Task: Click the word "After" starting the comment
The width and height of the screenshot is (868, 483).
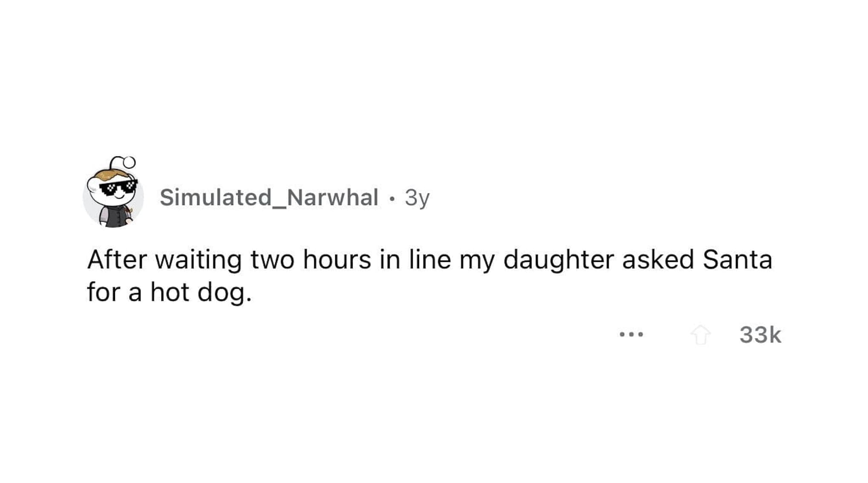Action: pos(117,260)
